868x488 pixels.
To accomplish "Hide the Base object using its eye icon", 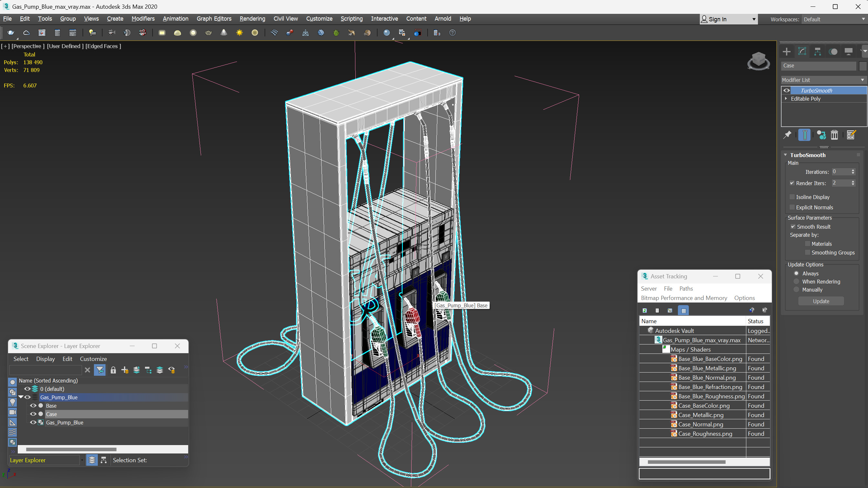I will point(33,405).
